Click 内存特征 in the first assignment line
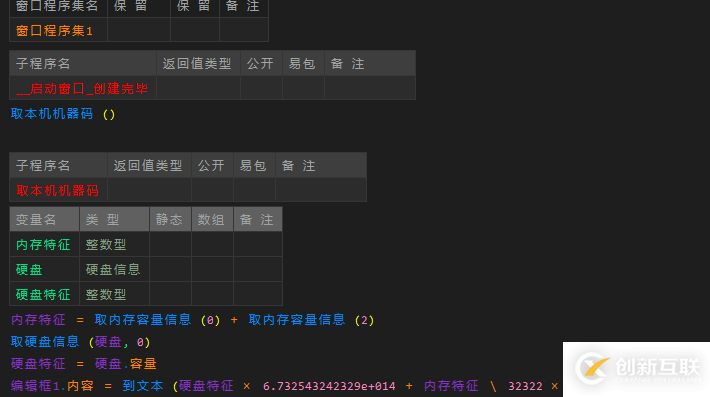This screenshot has width=710, height=397. pyautogui.click(x=38, y=320)
